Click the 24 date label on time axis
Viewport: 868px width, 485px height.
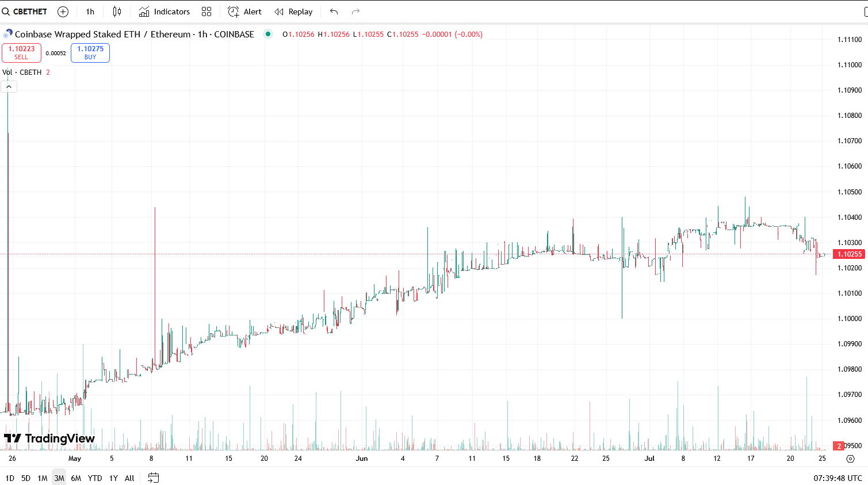click(x=298, y=459)
